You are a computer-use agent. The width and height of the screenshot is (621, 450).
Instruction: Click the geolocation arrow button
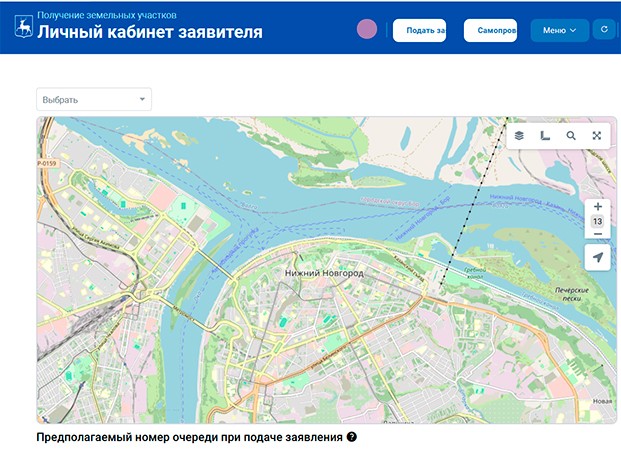[597, 258]
